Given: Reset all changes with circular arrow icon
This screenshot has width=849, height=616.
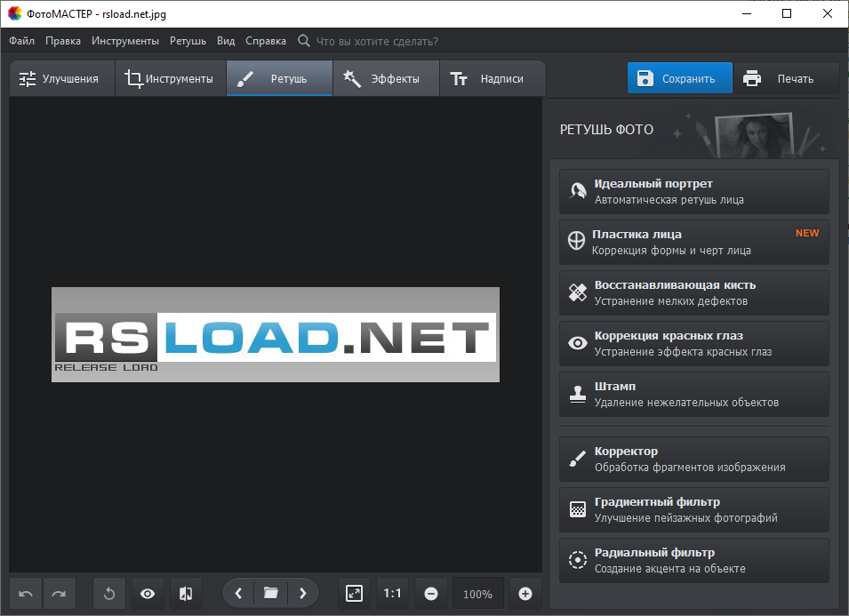Looking at the screenshot, I should click(108, 594).
